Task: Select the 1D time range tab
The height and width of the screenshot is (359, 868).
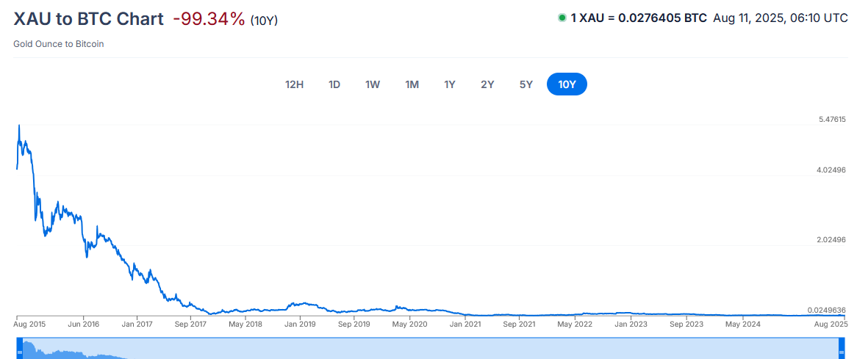Action: coord(334,84)
